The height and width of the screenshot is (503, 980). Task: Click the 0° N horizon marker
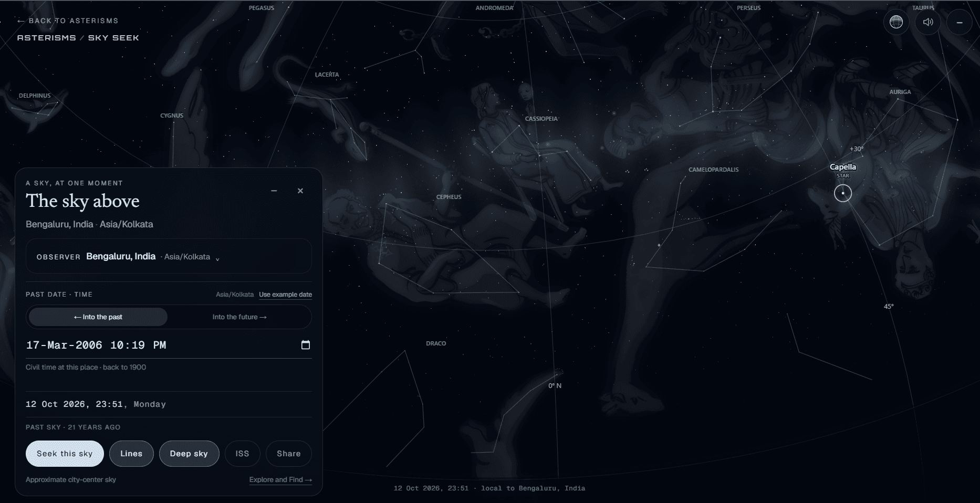[x=555, y=386]
